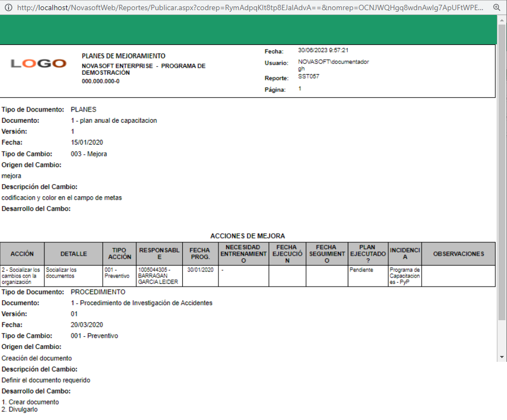Image resolution: width=507 pixels, height=420 pixels.
Task: Click the zoom magnifier icon in address bar
Action: click(497, 7)
